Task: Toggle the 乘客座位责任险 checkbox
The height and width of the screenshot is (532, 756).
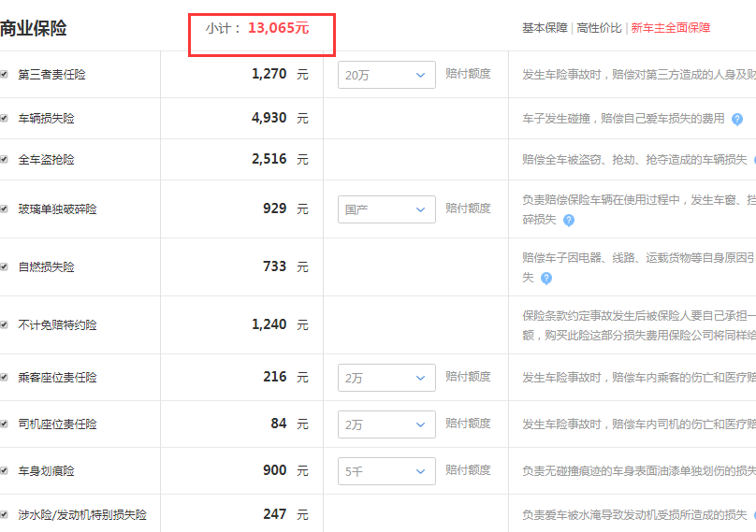Action: click(5, 378)
